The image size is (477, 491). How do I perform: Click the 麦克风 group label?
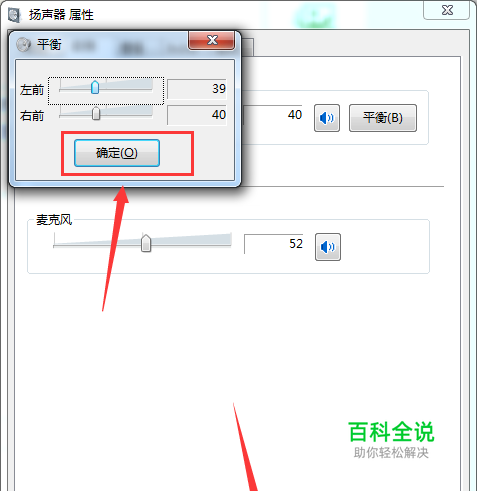click(x=54, y=220)
